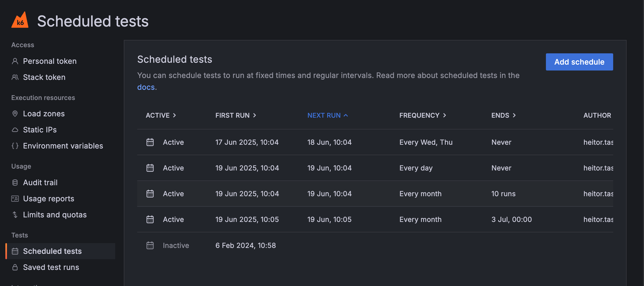
Task: Open Personal token via its user icon
Action: pyautogui.click(x=15, y=61)
